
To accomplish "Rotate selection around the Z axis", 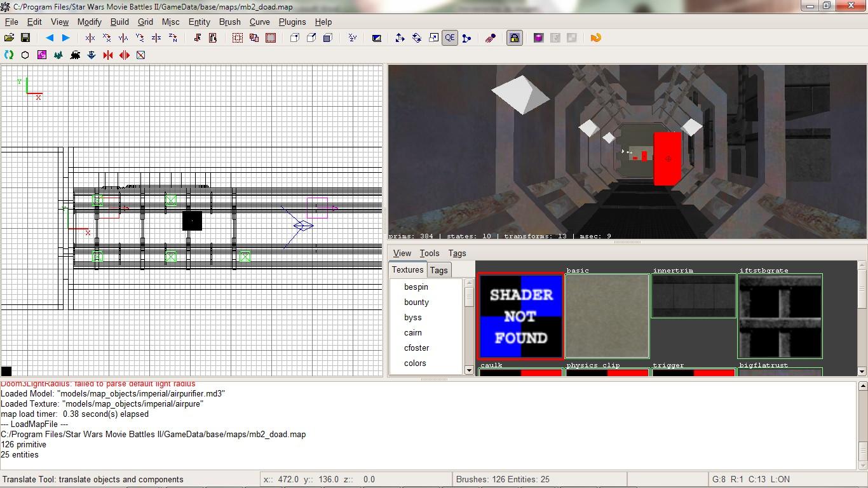I will click(x=173, y=38).
